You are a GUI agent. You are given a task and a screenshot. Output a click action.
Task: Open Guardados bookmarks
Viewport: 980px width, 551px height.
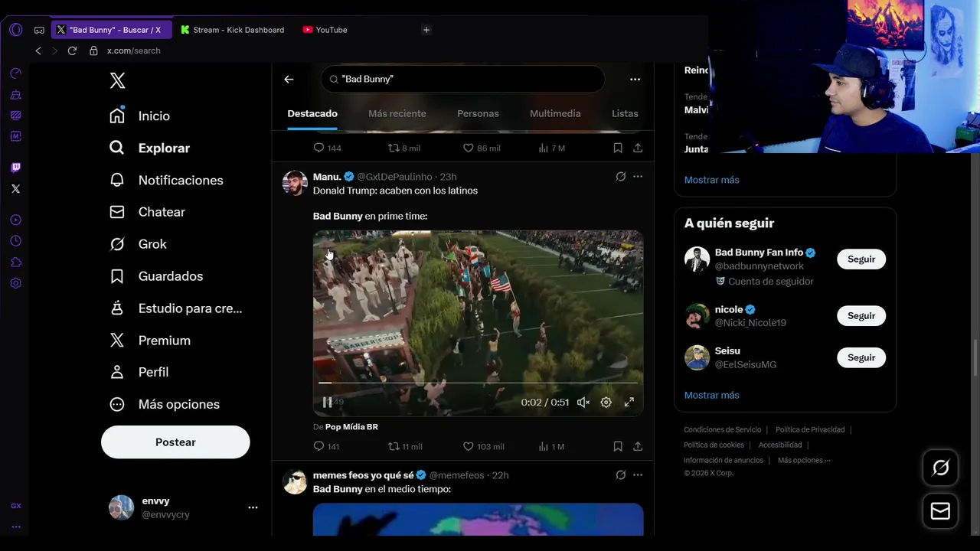pos(156,276)
